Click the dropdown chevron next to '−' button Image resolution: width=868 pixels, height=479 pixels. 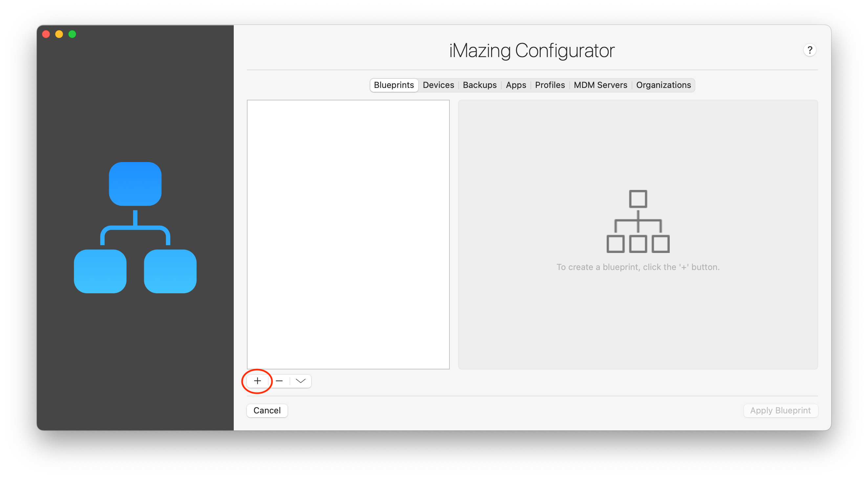point(300,381)
